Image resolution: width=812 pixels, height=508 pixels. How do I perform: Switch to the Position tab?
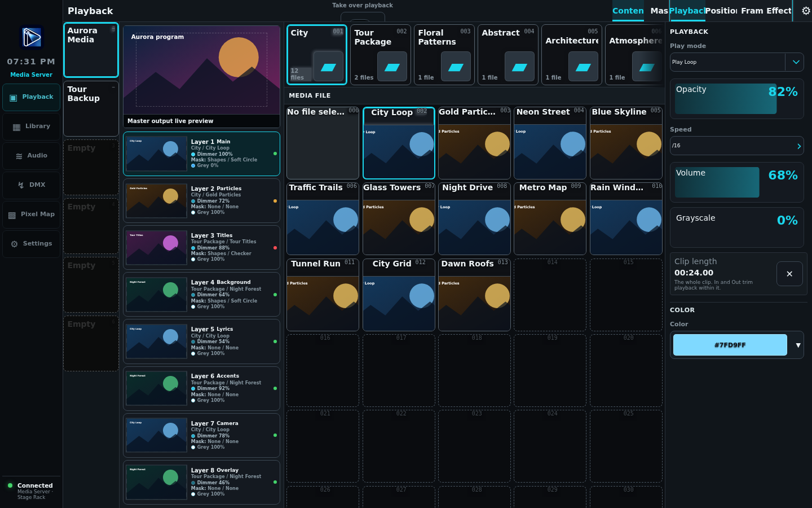tap(721, 11)
